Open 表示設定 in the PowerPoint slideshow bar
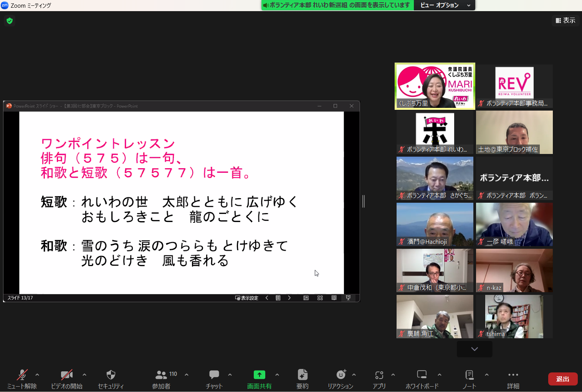Viewport: 582px width, 392px height. (x=246, y=298)
